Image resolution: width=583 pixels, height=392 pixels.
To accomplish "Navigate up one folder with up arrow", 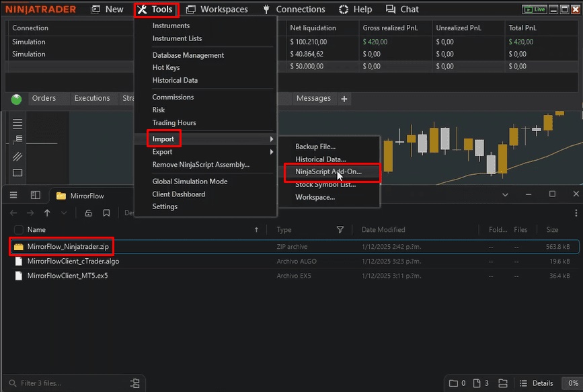I will [47, 213].
